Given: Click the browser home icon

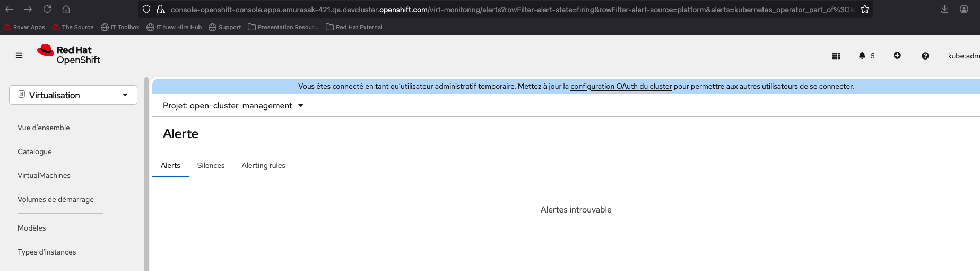Looking at the screenshot, I should tap(66, 9).
